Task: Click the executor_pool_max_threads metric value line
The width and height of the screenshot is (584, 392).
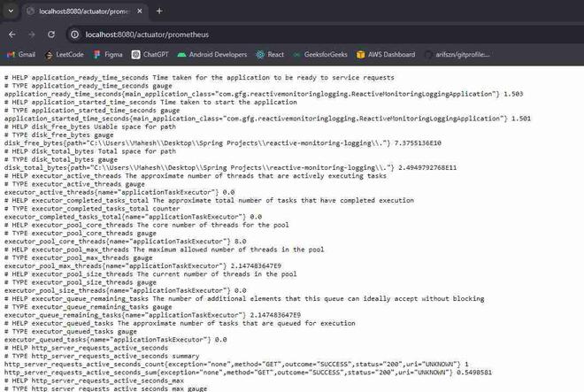Action: [142, 266]
